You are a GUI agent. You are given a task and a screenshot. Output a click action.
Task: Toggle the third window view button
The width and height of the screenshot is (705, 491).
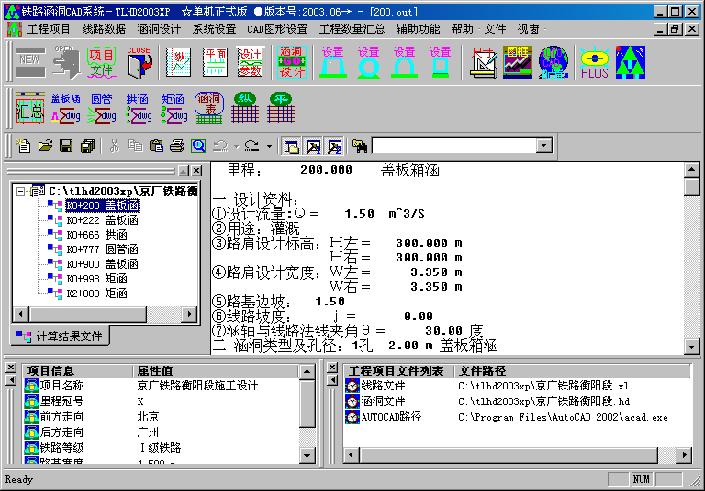click(x=334, y=146)
